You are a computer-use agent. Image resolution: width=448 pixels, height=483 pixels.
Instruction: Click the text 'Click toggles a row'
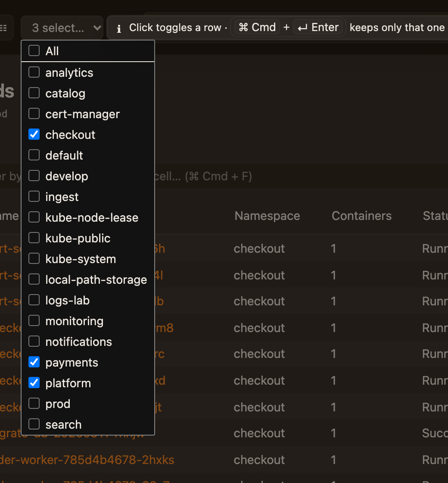click(x=175, y=28)
